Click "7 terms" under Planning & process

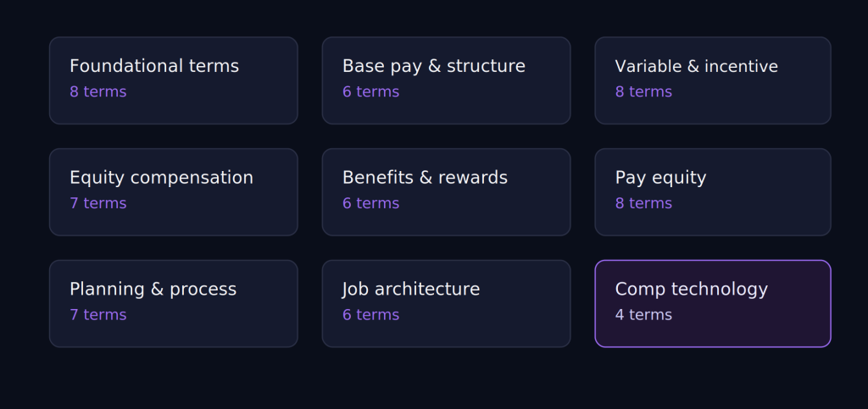click(98, 315)
